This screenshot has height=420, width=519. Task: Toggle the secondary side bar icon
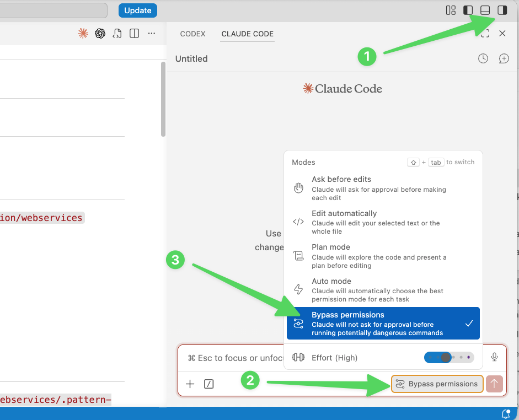502,10
